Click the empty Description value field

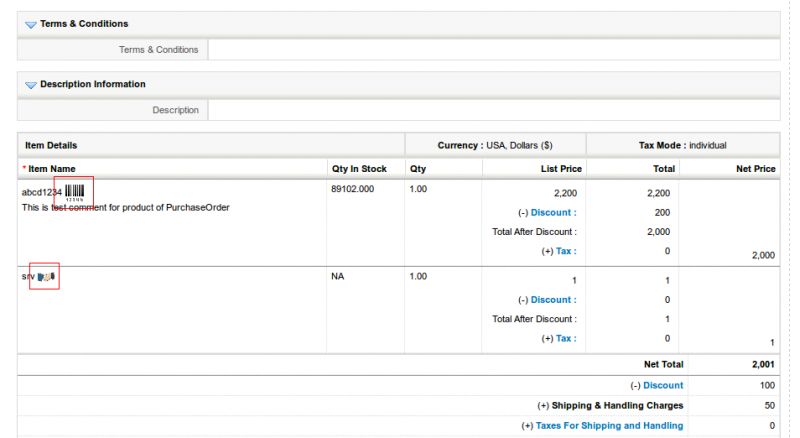(x=493, y=110)
